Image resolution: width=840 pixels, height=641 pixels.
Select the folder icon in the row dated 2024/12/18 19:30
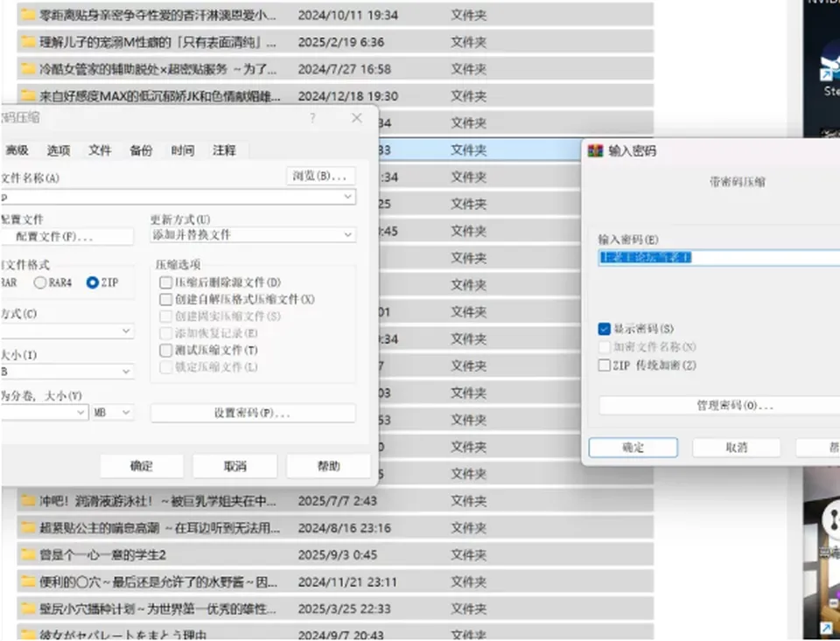27,96
